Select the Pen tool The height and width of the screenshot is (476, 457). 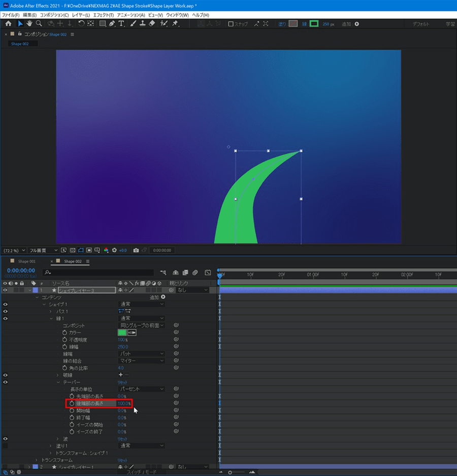(x=112, y=24)
